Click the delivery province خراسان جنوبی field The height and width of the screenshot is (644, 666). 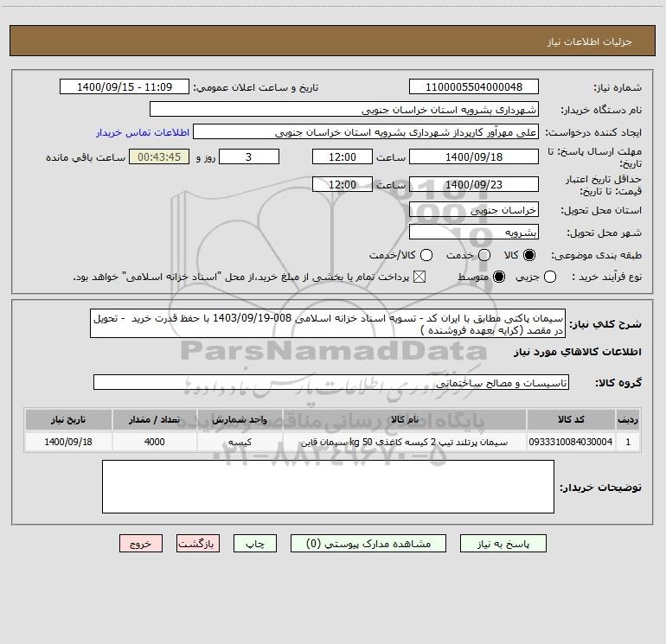[474, 210]
